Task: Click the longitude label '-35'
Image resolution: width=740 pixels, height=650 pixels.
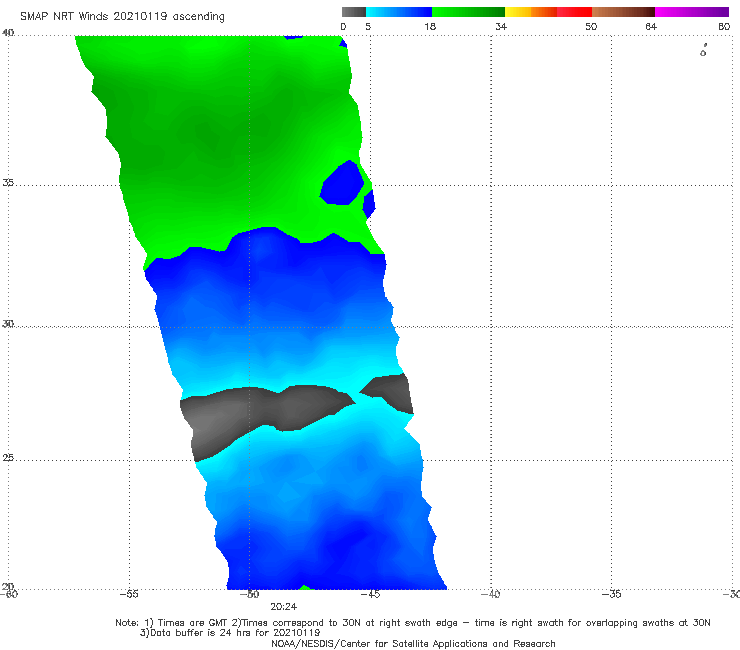Action: click(612, 594)
